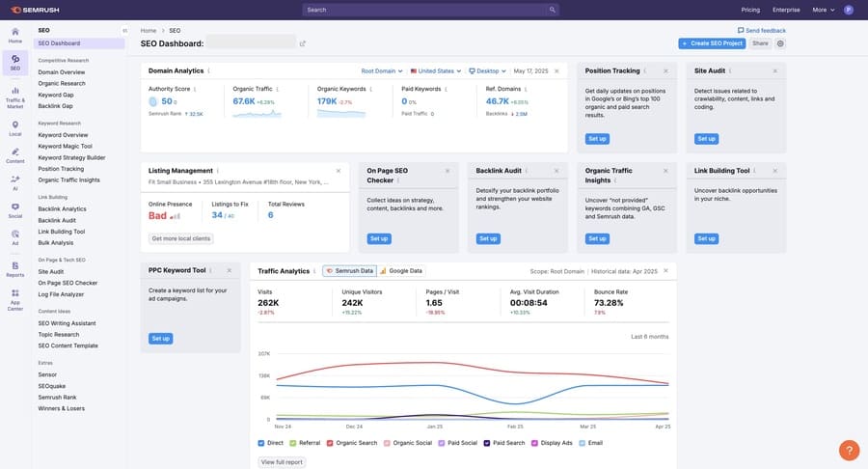Image resolution: width=868 pixels, height=469 pixels.
Task: Open the App Center rail icon
Action: [x=14, y=299]
